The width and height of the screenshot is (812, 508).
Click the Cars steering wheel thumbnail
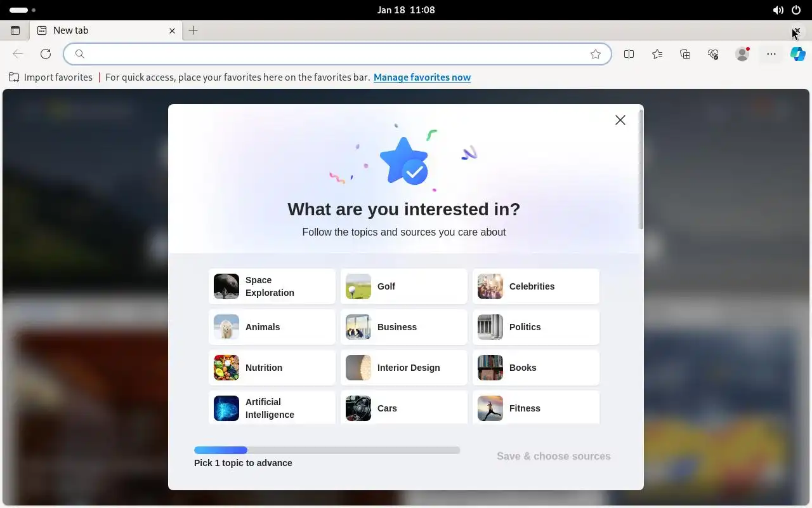coord(358,408)
